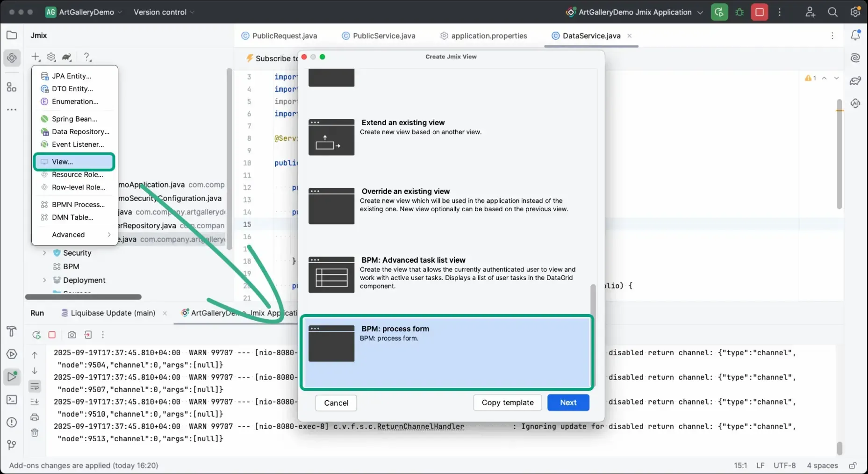868x474 pixels.
Task: Click the Next button in dialog
Action: [568, 402]
